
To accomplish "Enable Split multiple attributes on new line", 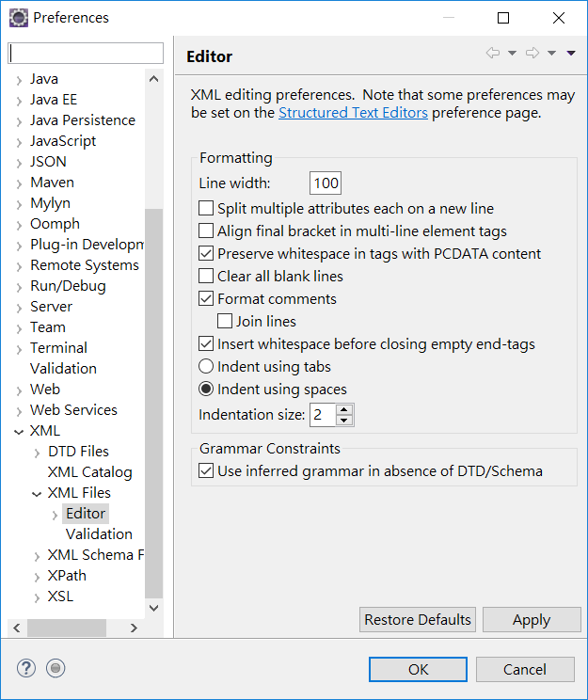I will click(206, 209).
